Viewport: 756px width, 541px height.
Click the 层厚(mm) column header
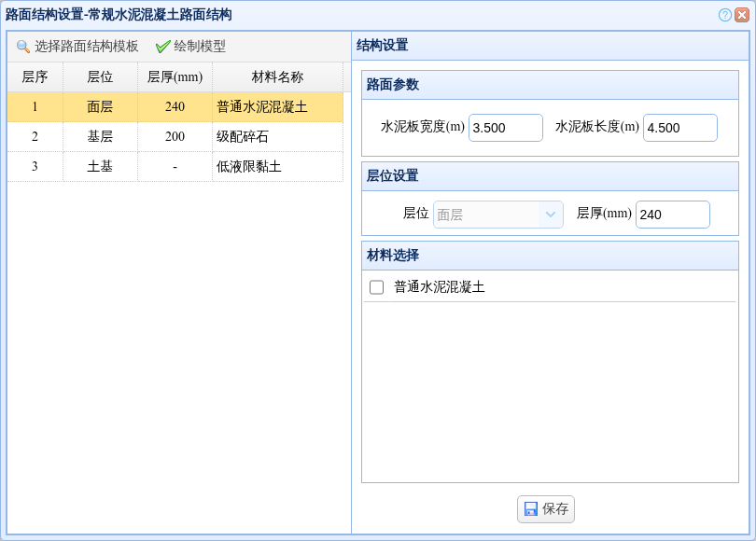pos(175,77)
